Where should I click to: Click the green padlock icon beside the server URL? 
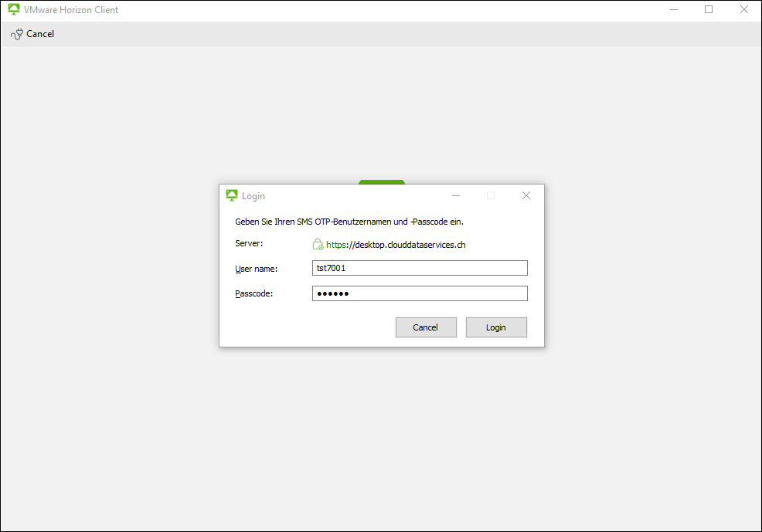pos(318,245)
